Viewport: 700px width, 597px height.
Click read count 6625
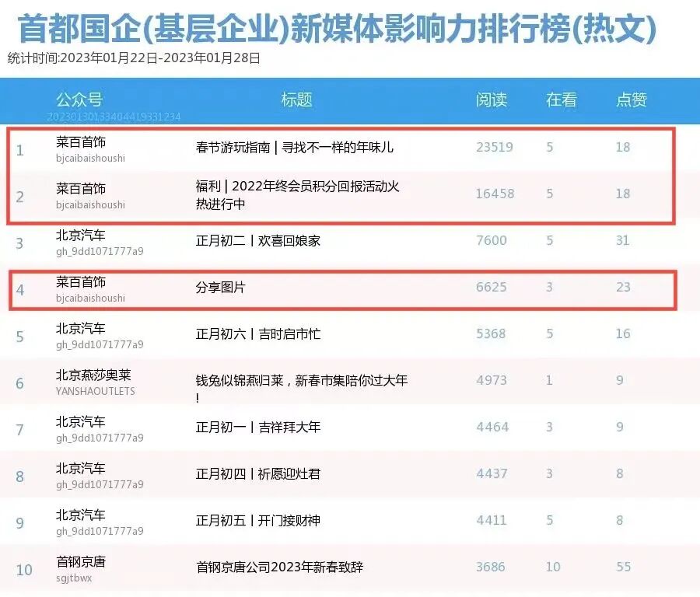tap(491, 287)
